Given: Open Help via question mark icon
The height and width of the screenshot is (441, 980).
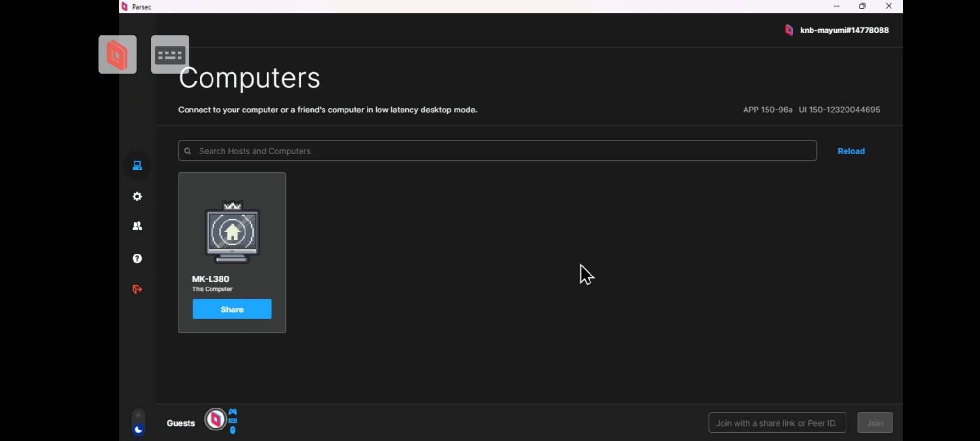Looking at the screenshot, I should pos(137,258).
